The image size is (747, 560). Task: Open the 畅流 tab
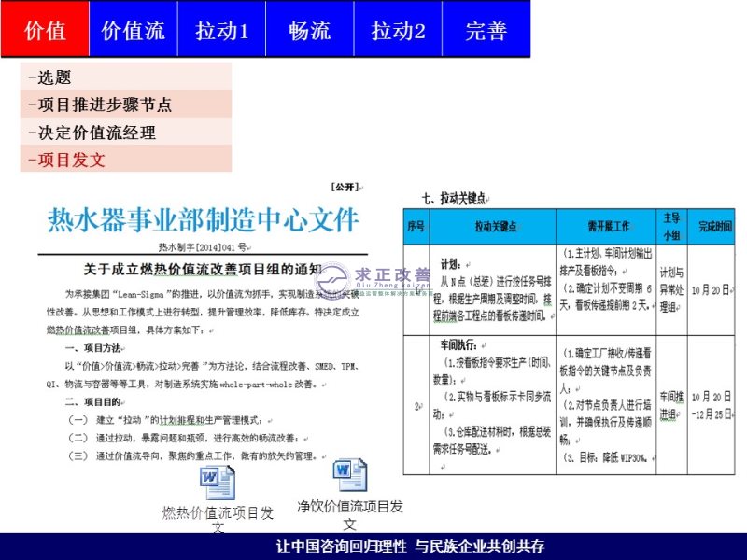tap(309, 30)
